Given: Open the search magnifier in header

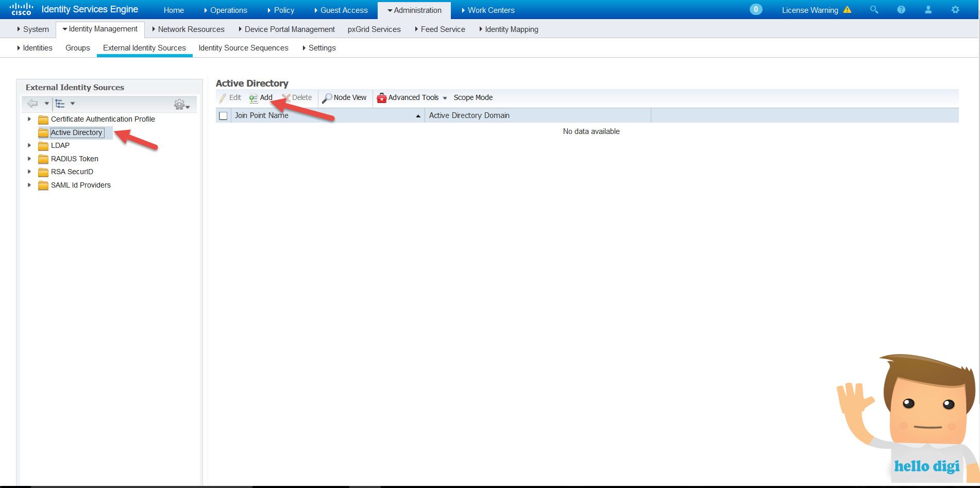Looking at the screenshot, I should (x=874, y=10).
